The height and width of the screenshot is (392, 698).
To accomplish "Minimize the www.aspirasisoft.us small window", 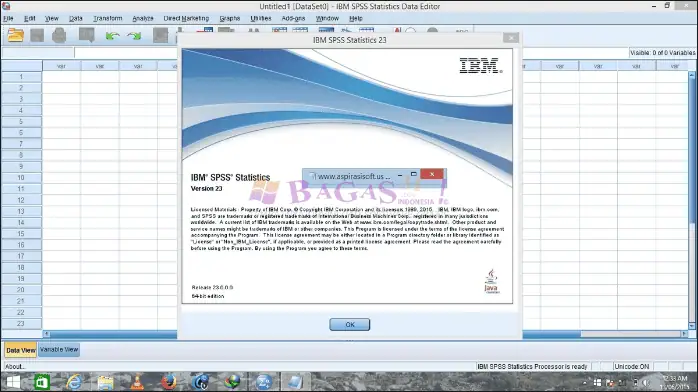I will click(400, 175).
